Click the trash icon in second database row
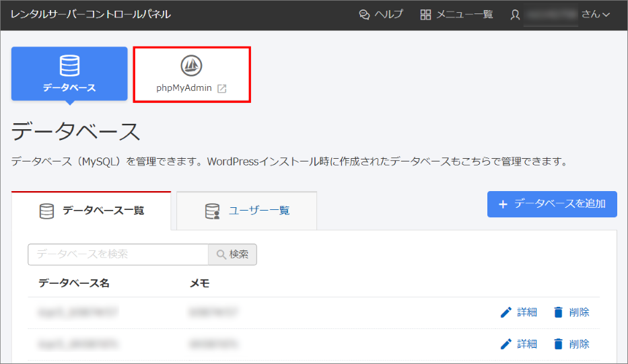Viewport: 628px width, 364px height. pos(558,344)
